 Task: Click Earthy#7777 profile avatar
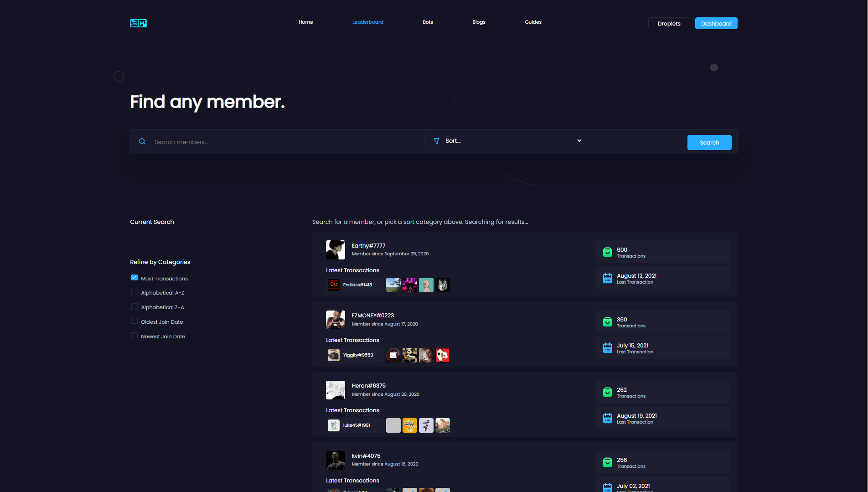point(335,250)
